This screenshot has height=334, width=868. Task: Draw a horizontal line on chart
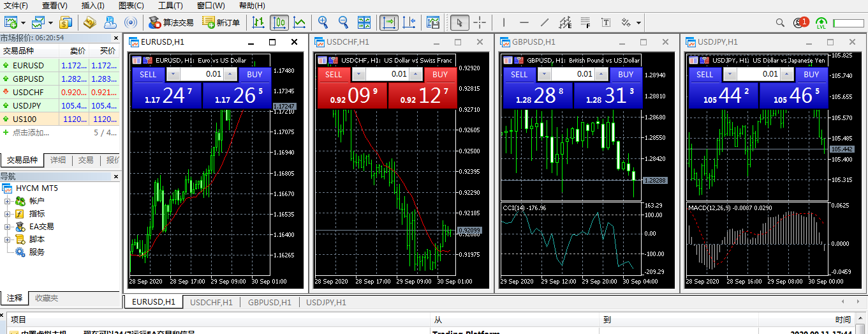click(x=524, y=23)
